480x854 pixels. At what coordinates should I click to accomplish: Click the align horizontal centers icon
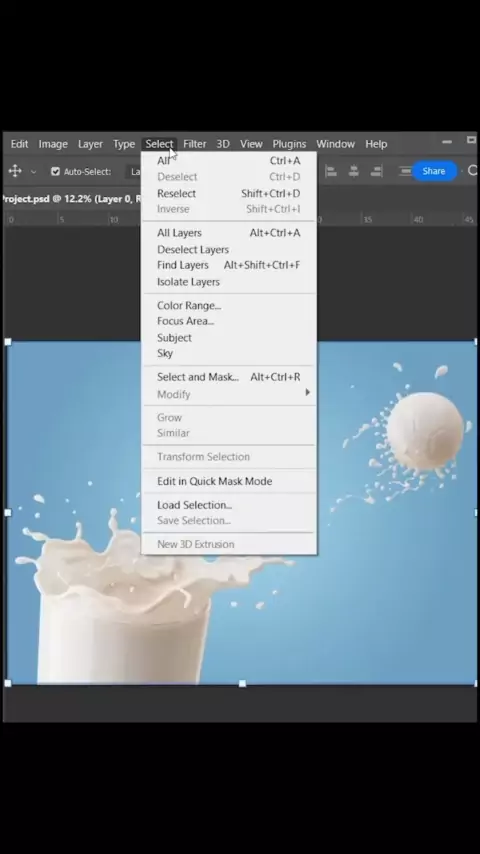(x=354, y=171)
